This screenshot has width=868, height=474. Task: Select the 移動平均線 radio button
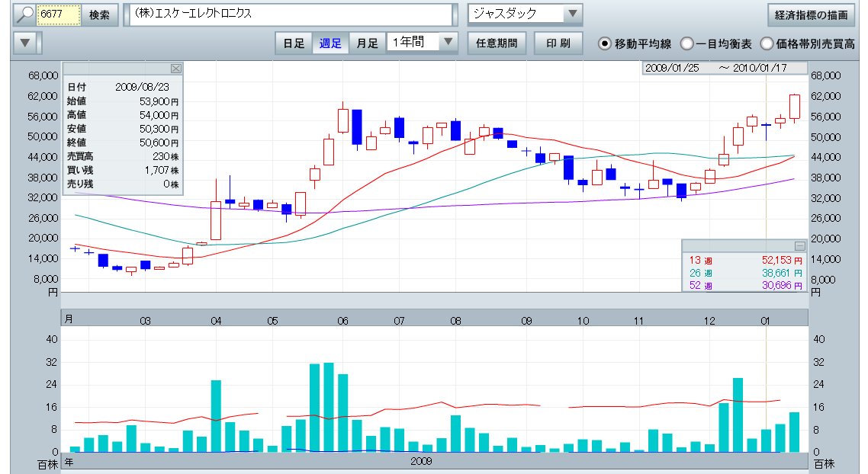(605, 43)
